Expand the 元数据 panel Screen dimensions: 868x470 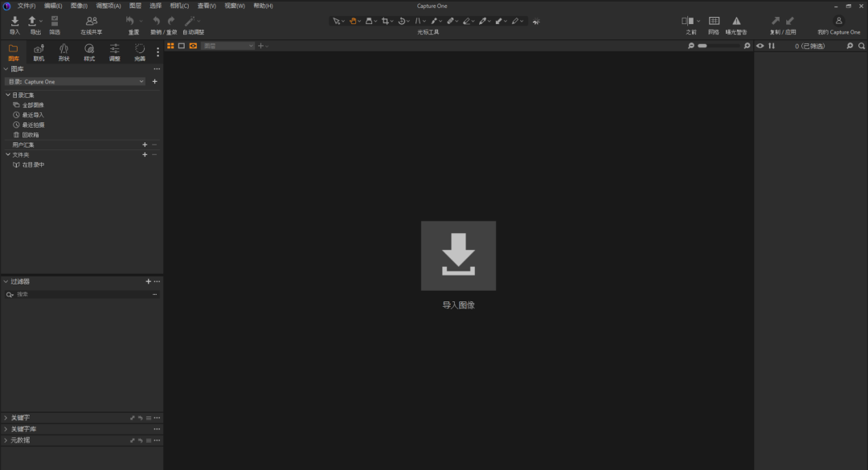pos(6,440)
